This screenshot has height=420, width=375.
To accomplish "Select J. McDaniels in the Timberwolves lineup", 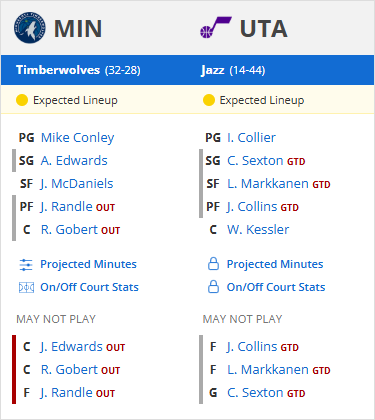I will coord(77,184).
